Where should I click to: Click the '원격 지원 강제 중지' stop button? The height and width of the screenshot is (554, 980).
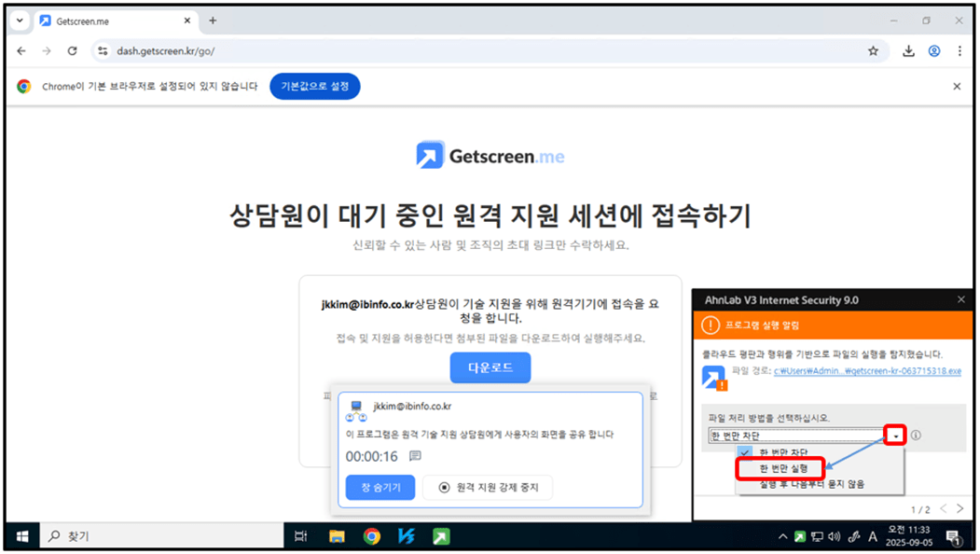(x=487, y=487)
